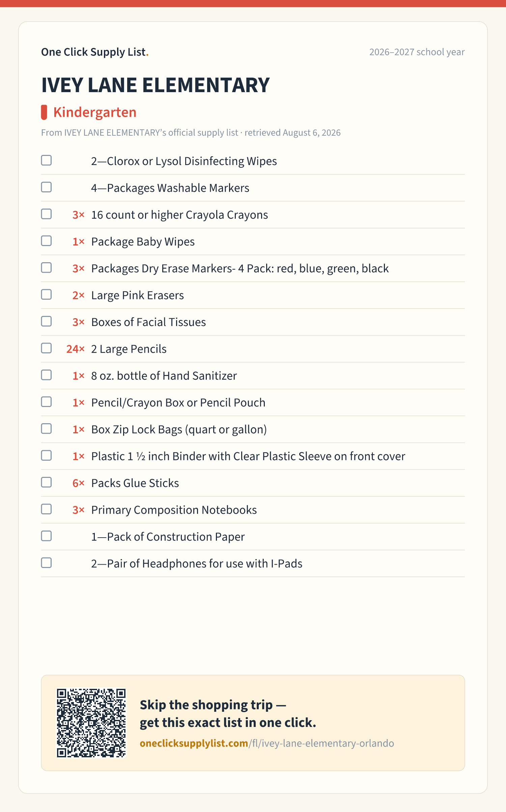
Task: Toggle the Dry Erase Markers checkbox
Action: point(46,268)
